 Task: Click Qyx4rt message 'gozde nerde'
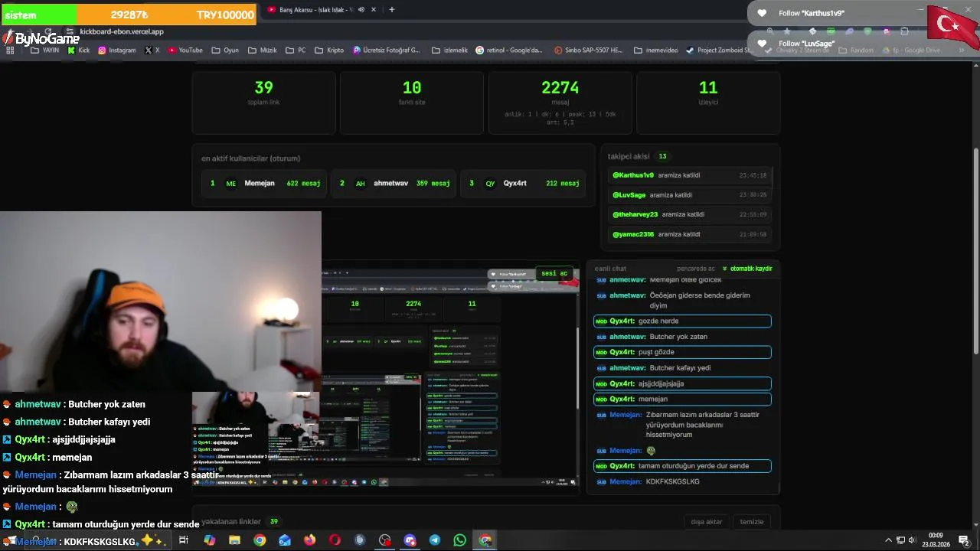(682, 321)
